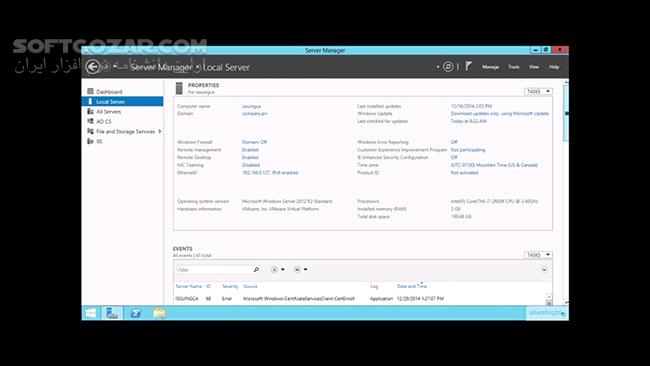Sort events by Server Name column
This screenshot has width=650, height=366.
point(189,286)
